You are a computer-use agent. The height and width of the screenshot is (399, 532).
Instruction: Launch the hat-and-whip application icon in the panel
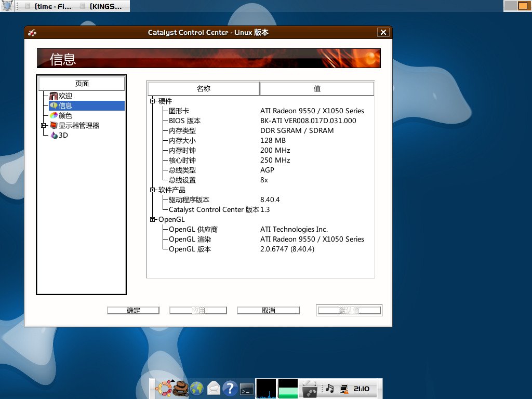click(x=180, y=389)
